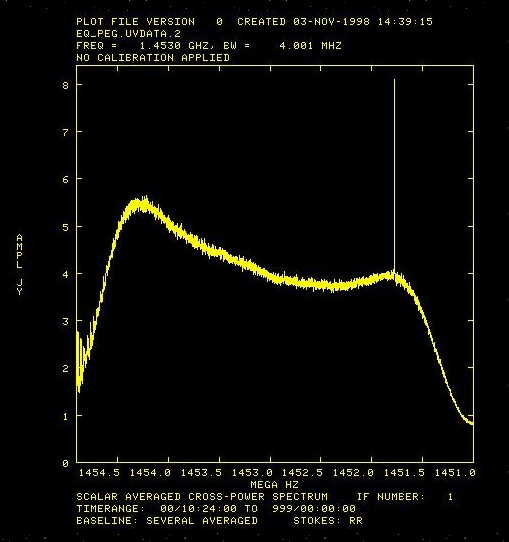The height and width of the screenshot is (542, 509).
Task: Click the amplitude value 5 label
Action: pos(66,227)
